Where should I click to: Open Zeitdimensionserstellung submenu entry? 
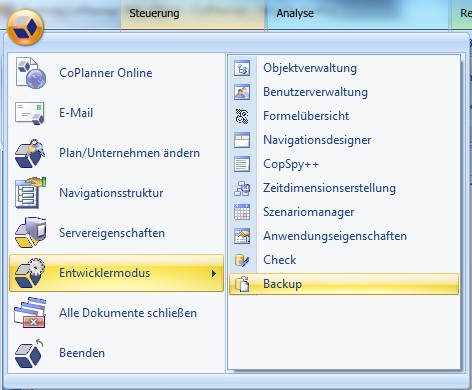coord(344,188)
